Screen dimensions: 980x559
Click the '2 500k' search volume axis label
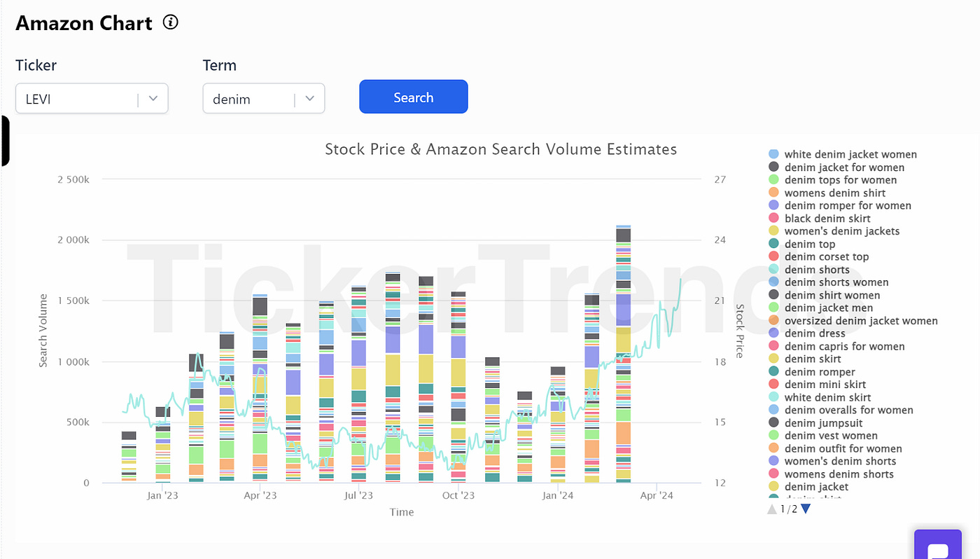(x=73, y=179)
